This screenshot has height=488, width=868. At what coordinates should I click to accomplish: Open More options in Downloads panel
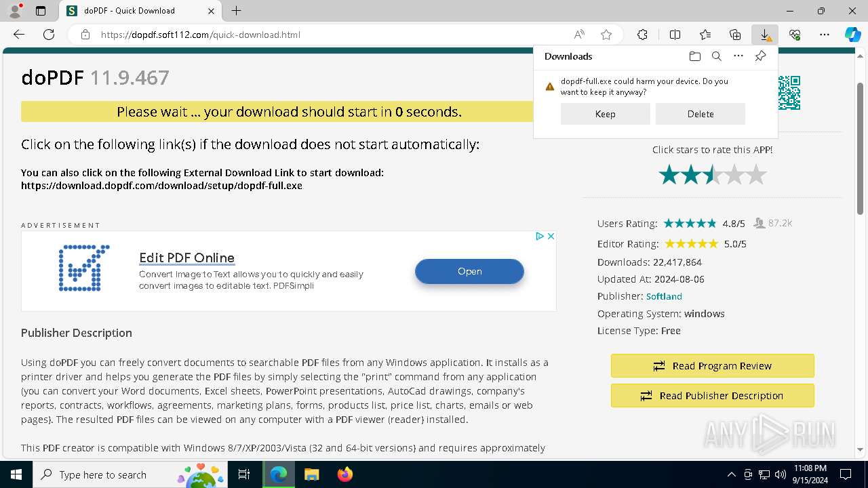click(738, 56)
